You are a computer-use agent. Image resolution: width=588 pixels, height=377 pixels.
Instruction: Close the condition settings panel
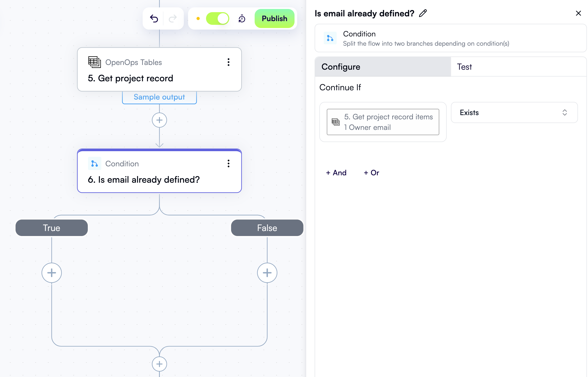578,13
